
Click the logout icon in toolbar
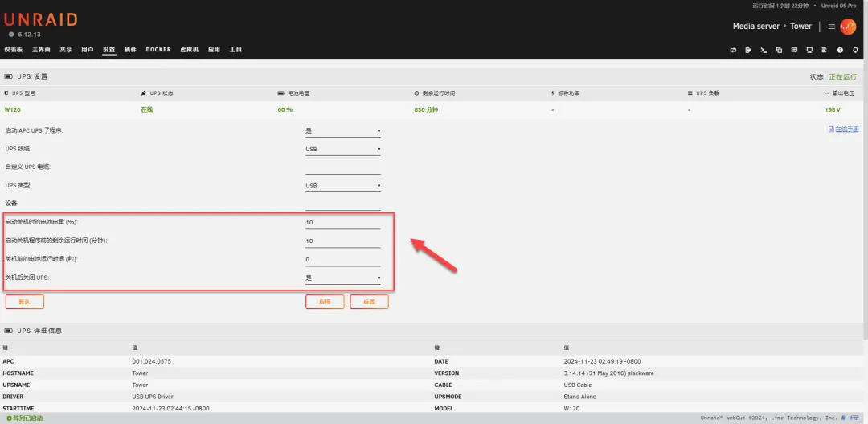coord(748,50)
